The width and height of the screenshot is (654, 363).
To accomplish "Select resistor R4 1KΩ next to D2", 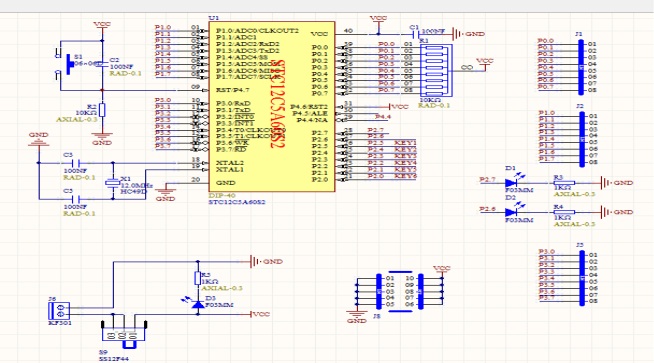I will point(564,212).
